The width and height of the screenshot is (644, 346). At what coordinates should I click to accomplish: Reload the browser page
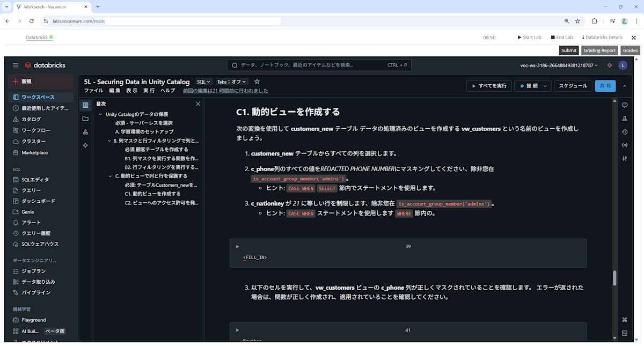[32, 21]
